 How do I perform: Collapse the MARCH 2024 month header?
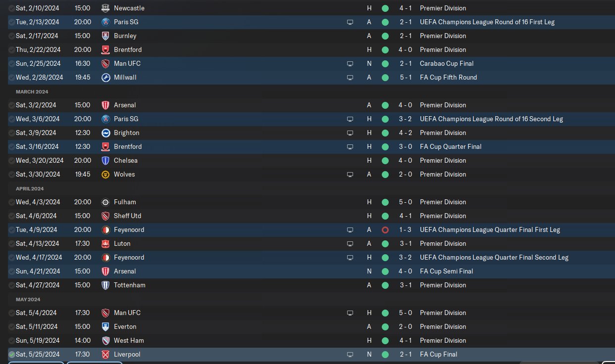(x=32, y=91)
